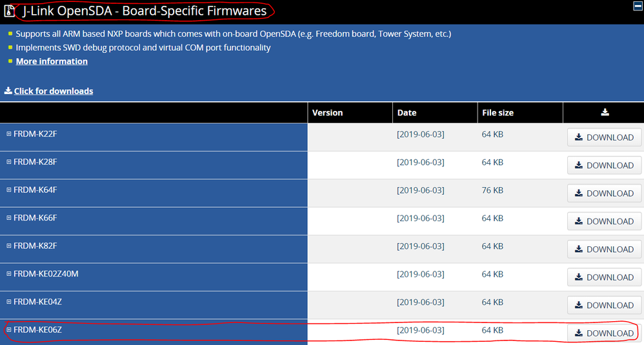644x345 pixels.
Task: Click the 'Implements SWD debug protocol' bullet text
Action: click(x=143, y=48)
